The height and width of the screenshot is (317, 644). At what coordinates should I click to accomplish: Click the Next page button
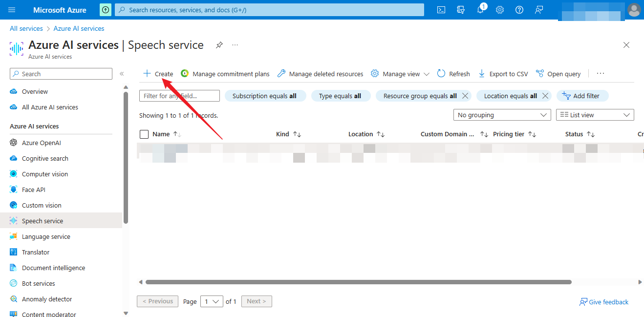coord(257,301)
